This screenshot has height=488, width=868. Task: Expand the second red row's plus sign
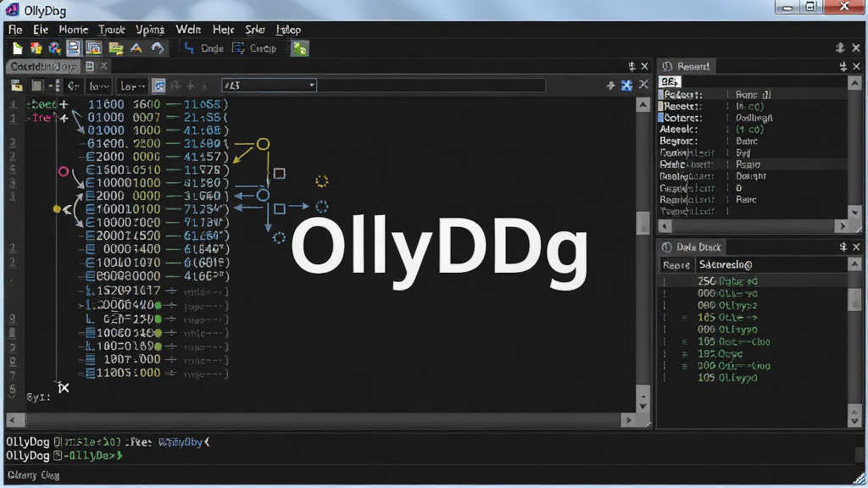click(64, 118)
